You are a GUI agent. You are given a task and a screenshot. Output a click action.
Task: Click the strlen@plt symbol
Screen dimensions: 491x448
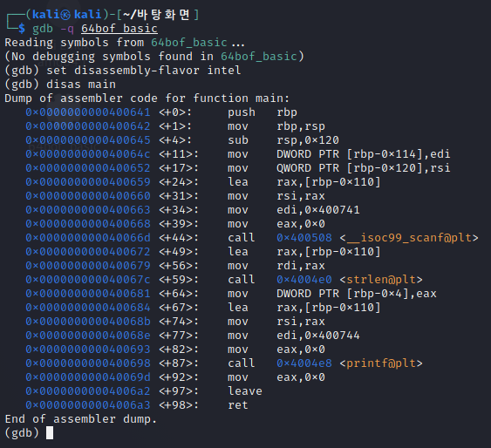pyautogui.click(x=381, y=280)
